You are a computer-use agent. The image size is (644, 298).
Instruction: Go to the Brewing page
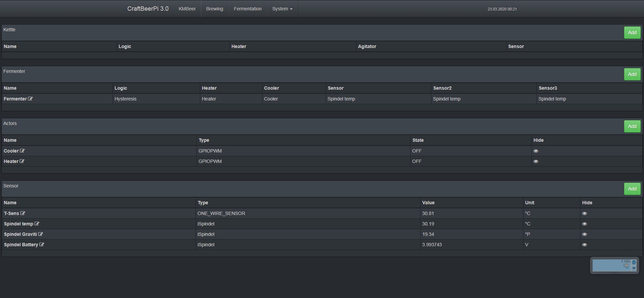point(215,9)
